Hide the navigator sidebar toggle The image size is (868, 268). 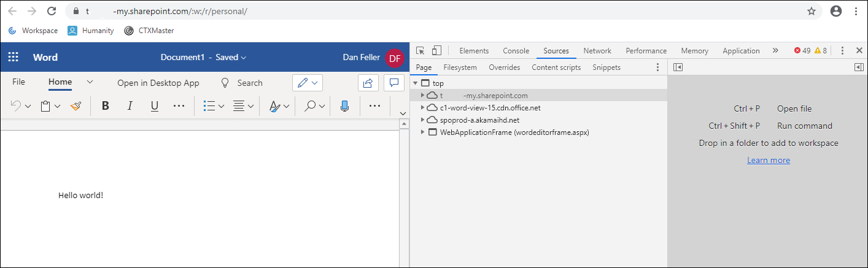tap(678, 67)
